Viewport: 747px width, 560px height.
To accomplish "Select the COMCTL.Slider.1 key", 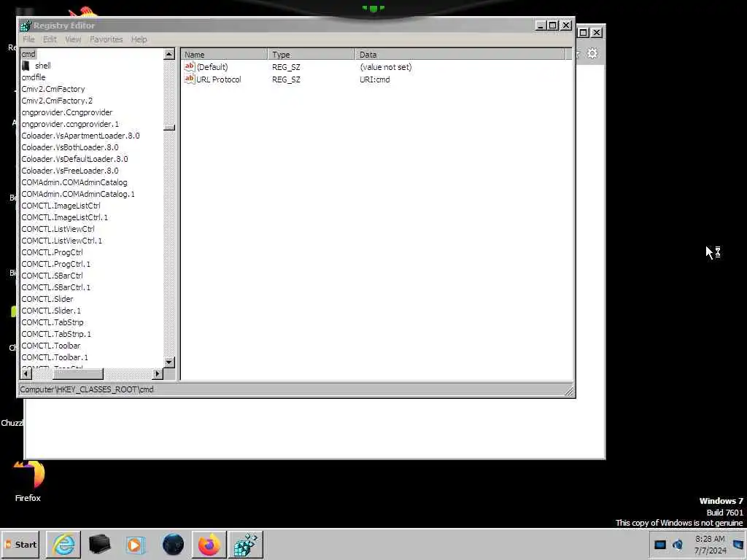I will point(51,311).
